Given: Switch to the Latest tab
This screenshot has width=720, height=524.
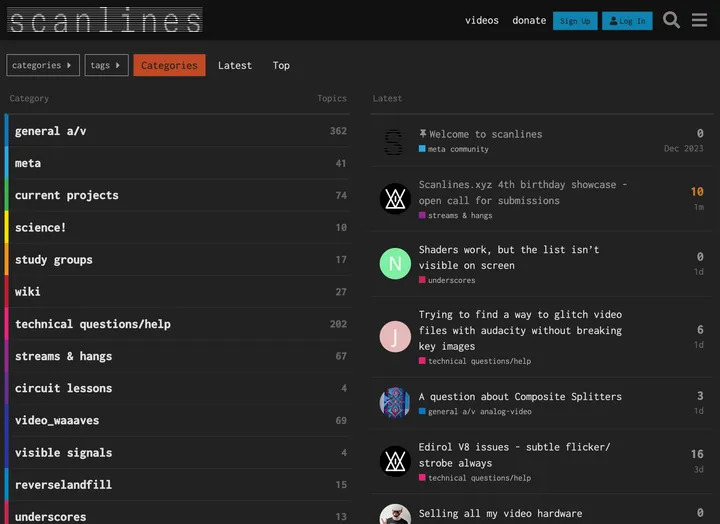Looking at the screenshot, I should 235,65.
